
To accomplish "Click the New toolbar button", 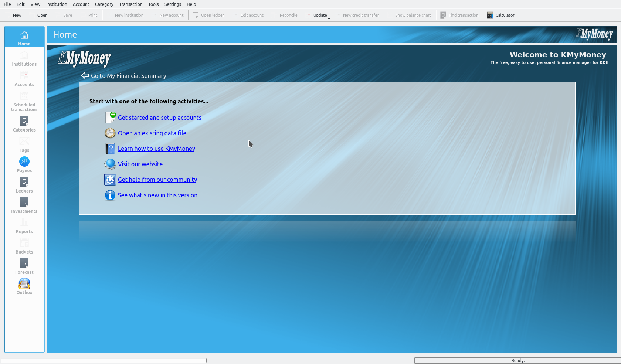I will pyautogui.click(x=13, y=15).
